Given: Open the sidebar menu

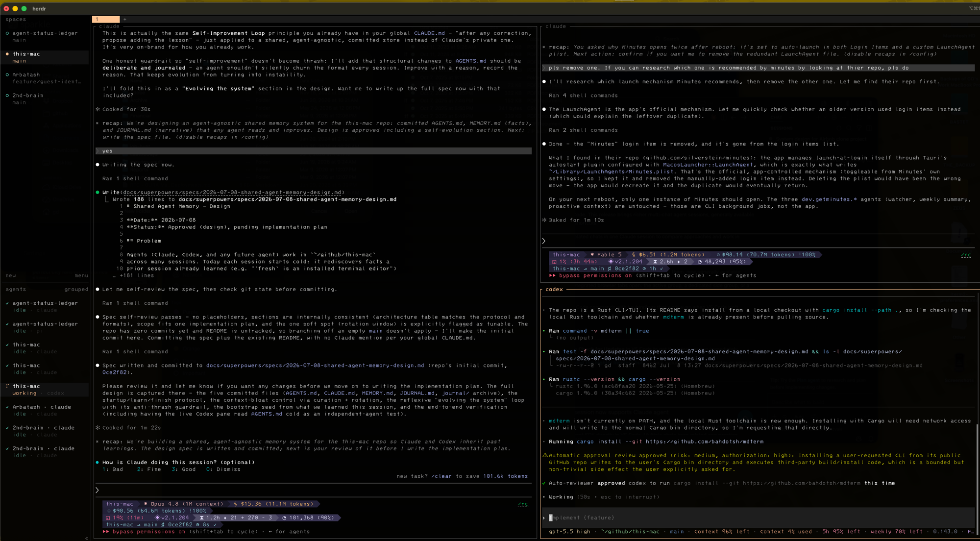Looking at the screenshot, I should 81,275.
